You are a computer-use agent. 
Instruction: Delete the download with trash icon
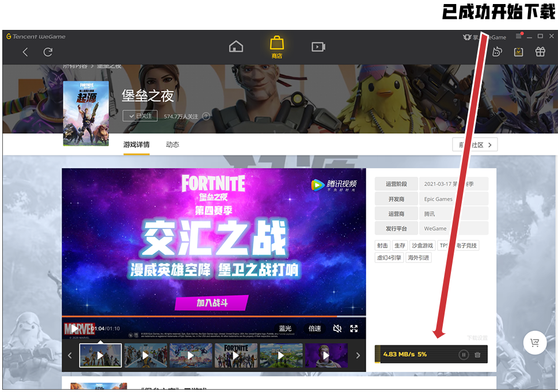click(477, 355)
